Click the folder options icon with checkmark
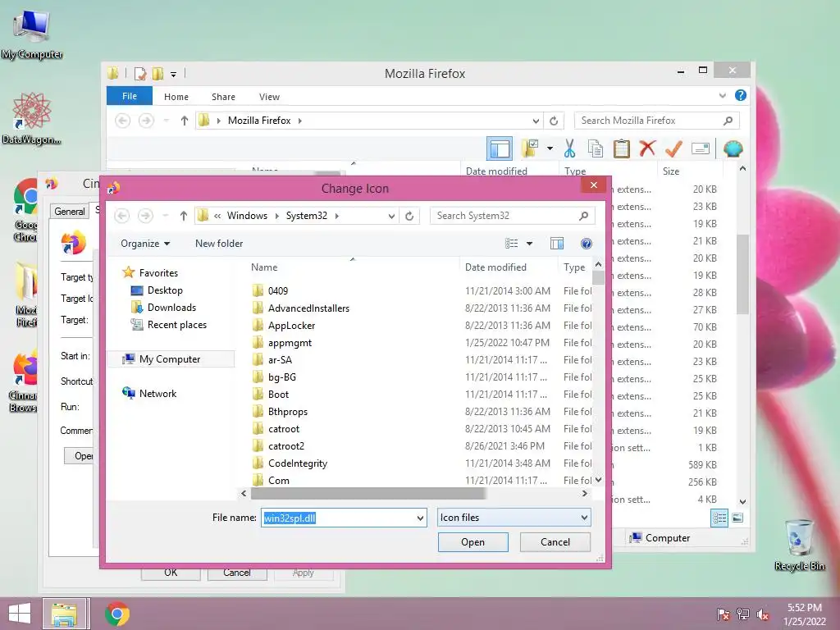Screen dimensions: 840x630 click(x=530, y=148)
